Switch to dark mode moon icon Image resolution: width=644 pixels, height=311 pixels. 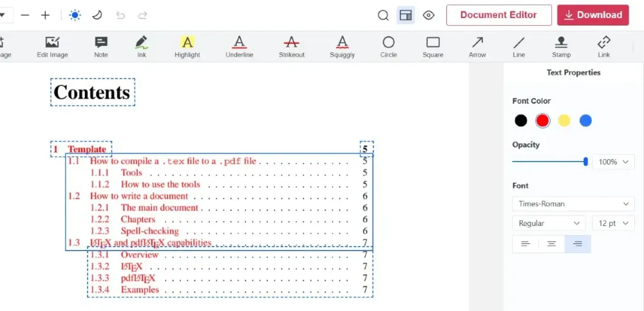[97, 15]
